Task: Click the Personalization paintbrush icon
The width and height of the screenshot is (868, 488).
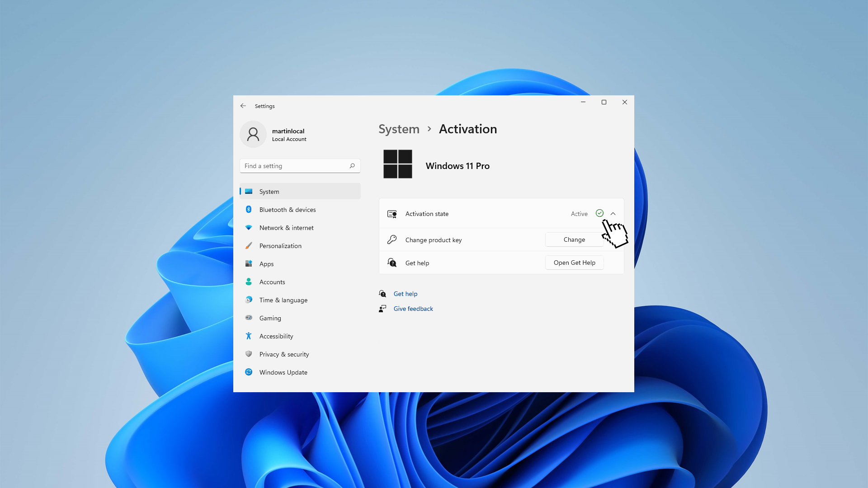Action: [249, 246]
